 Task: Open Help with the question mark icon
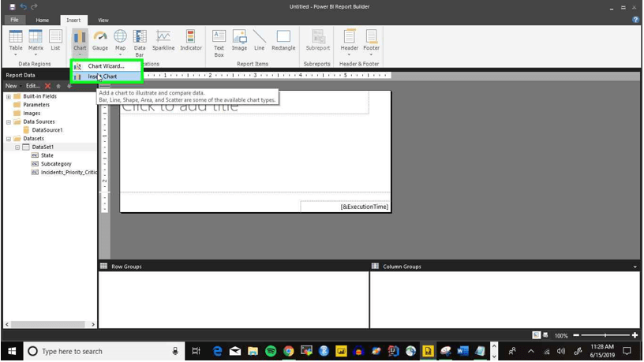click(636, 20)
